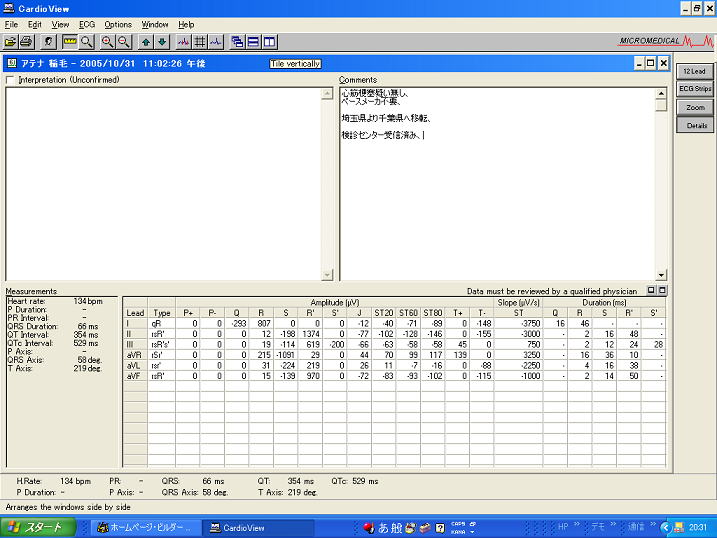Open the Edit menu
Screen dimensions: 717x538
[x=35, y=25]
